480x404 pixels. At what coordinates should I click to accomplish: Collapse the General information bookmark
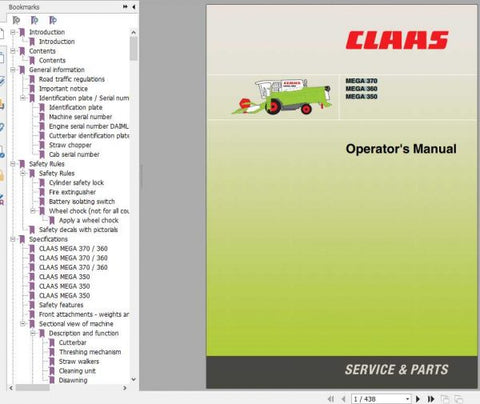[13, 70]
